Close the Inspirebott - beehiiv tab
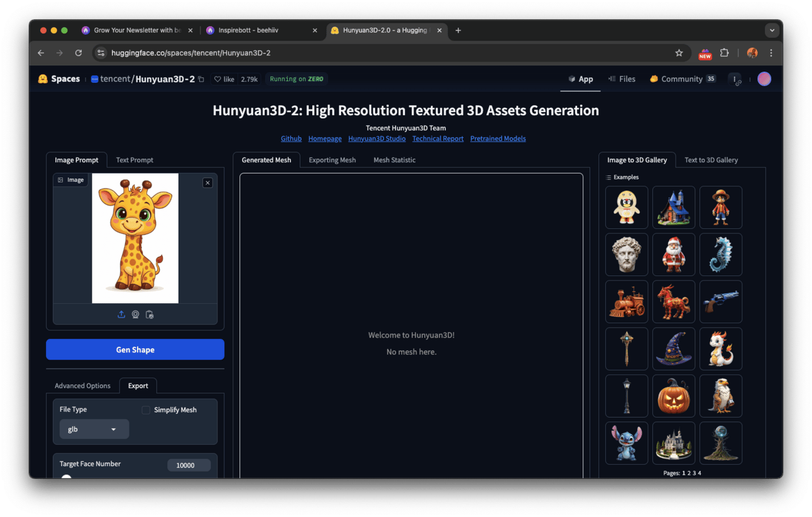 tap(315, 30)
